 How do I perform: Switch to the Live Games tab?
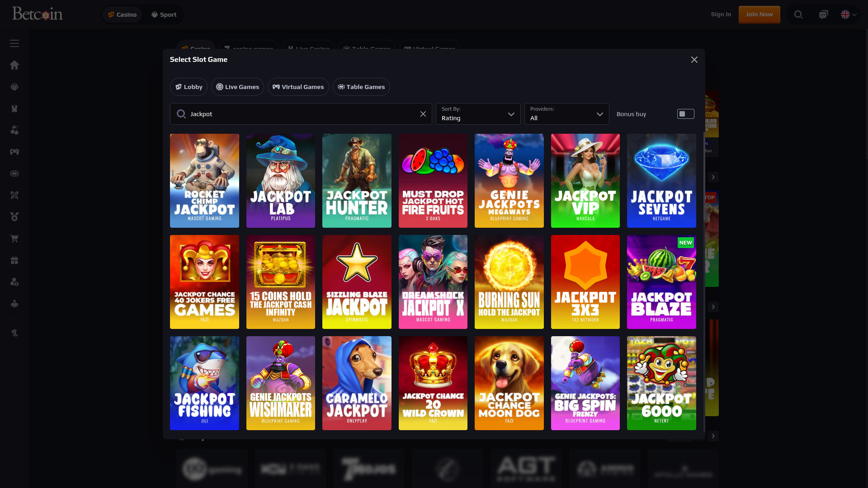click(x=237, y=87)
